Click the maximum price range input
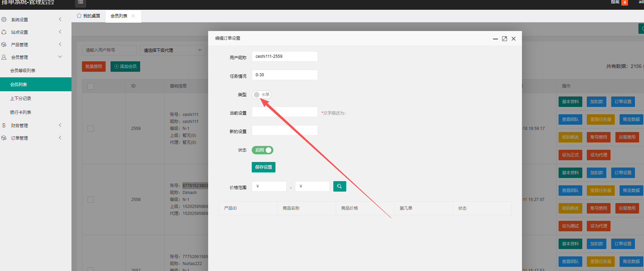 pos(312,186)
